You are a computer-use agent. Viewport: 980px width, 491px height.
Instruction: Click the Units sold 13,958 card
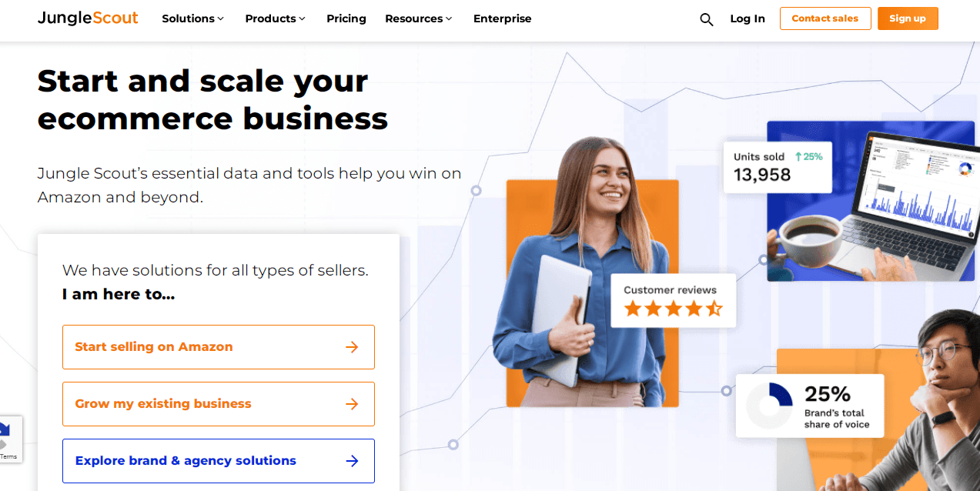[x=778, y=166]
